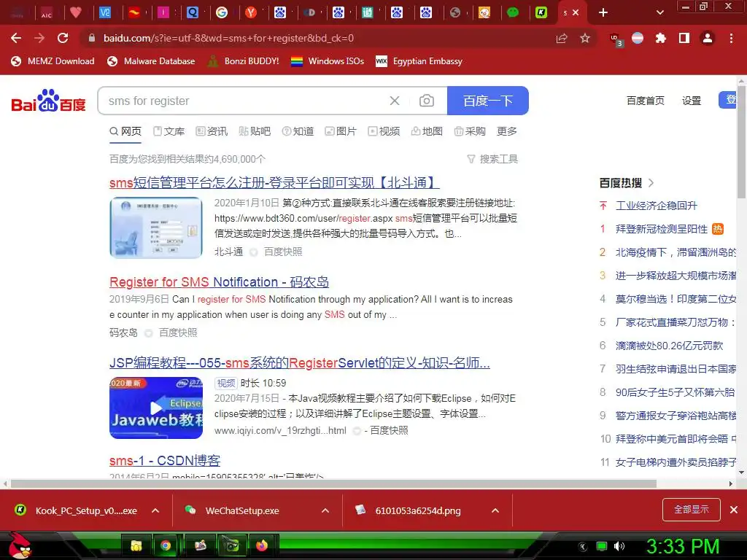Image resolution: width=747 pixels, height=560 pixels.
Task: Open Firefox from the taskbar
Action: (x=262, y=545)
